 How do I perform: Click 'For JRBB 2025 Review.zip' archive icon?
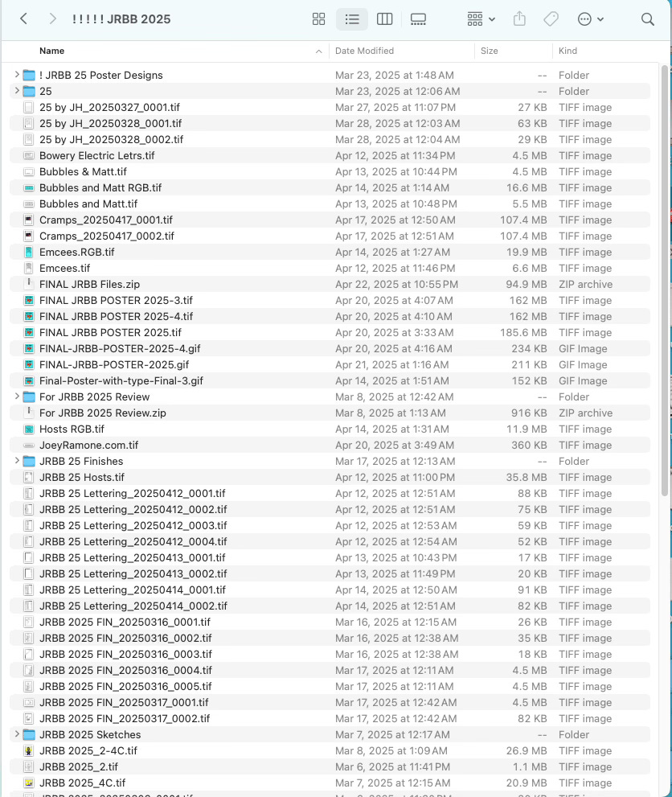pos(29,413)
